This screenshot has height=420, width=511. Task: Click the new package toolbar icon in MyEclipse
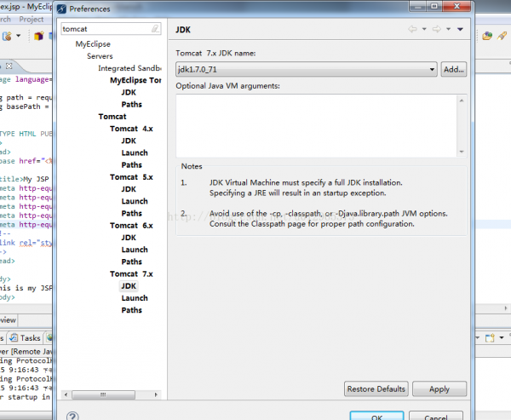(x=39, y=36)
